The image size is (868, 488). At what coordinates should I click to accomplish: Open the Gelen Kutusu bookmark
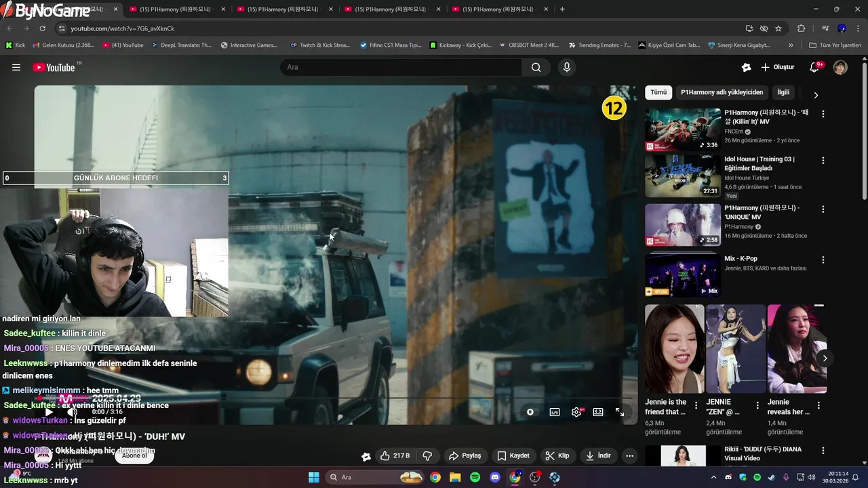tap(63, 45)
